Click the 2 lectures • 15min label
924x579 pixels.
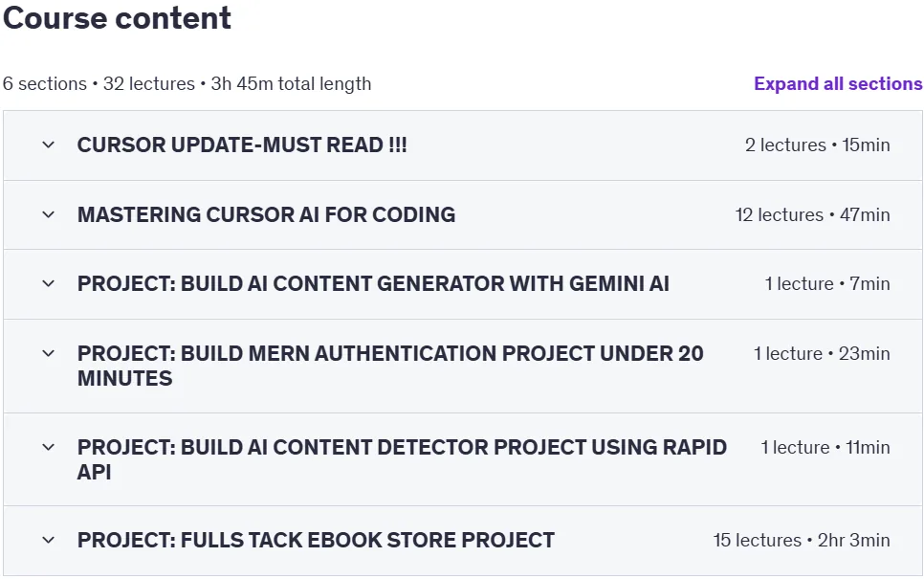[x=817, y=145]
